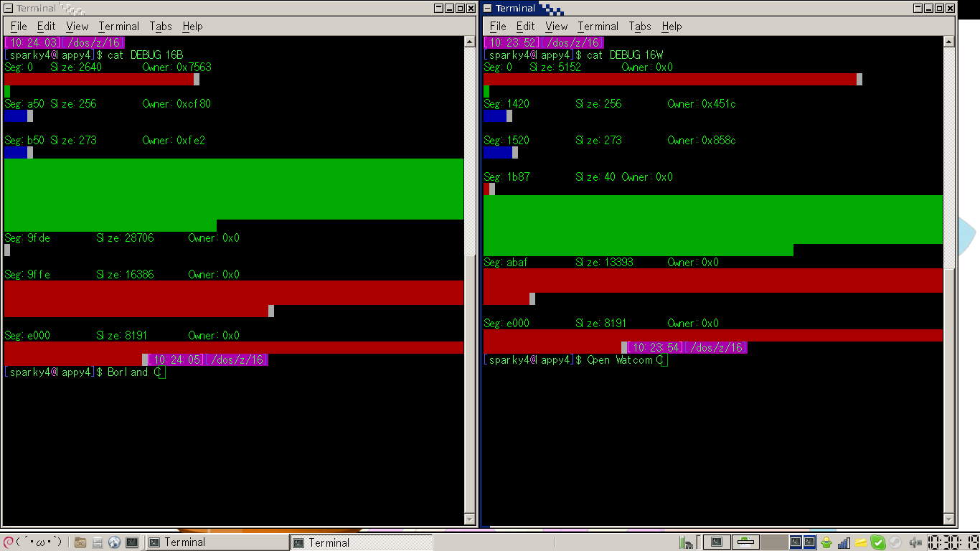980x551 pixels.
Task: Select the single terminal thumbnail in the pager
Action: 717,542
